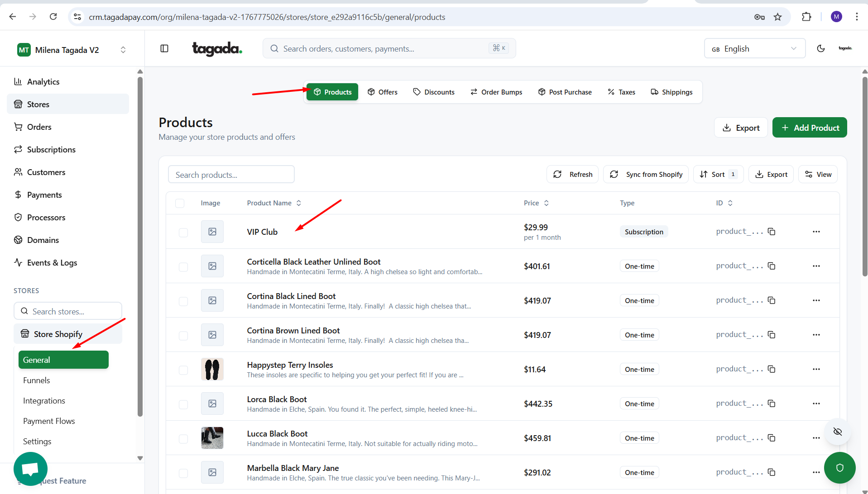This screenshot has height=494, width=868.
Task: Tick the Happystep Terry Insoles checkbox
Action: [183, 370]
